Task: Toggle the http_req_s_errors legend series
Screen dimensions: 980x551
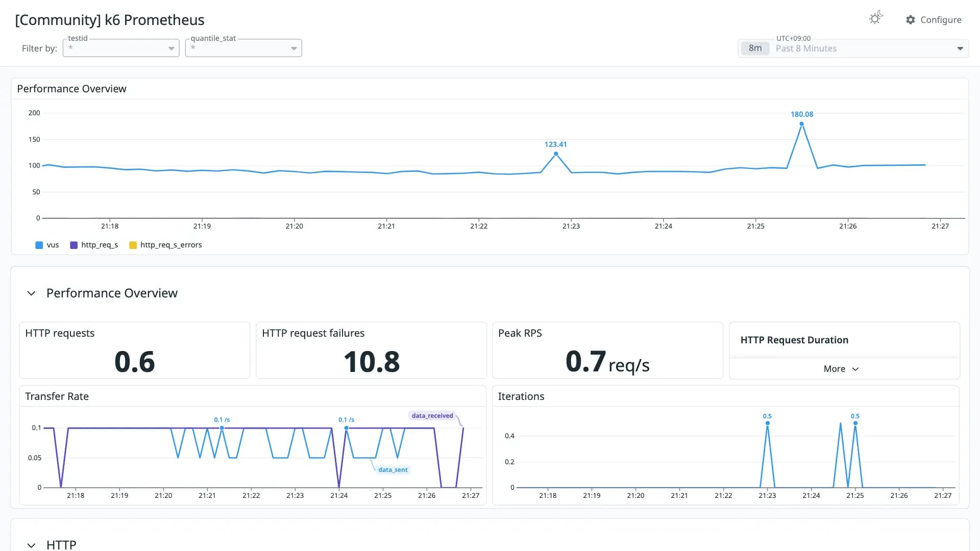Action: [166, 245]
